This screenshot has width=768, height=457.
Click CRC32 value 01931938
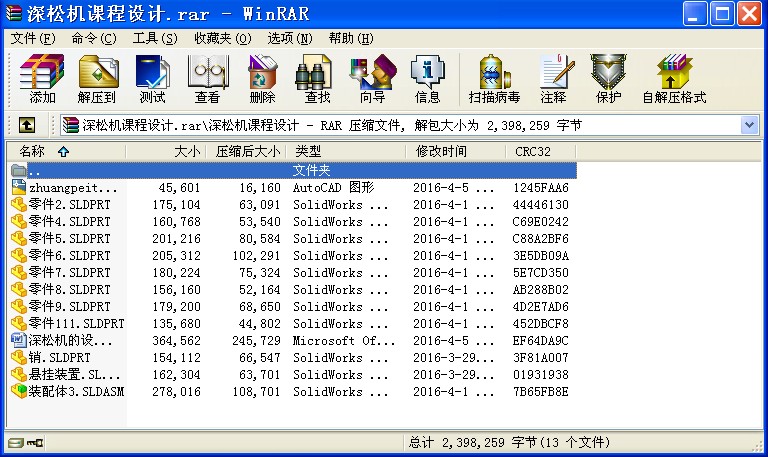click(x=541, y=375)
